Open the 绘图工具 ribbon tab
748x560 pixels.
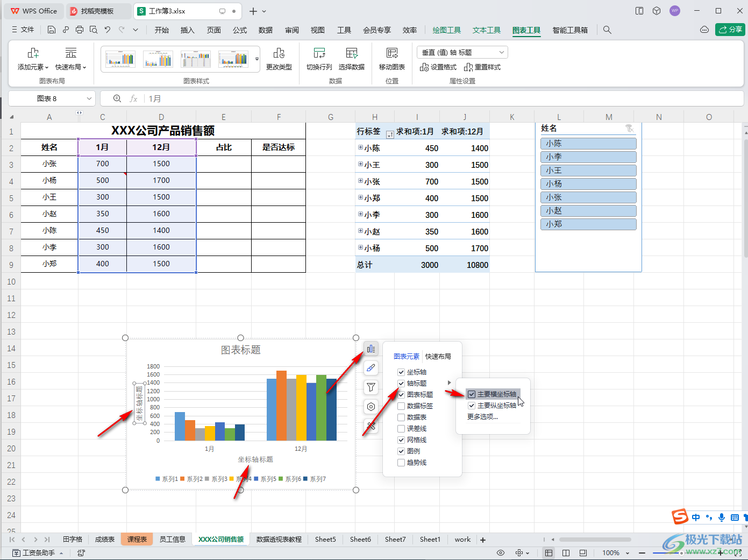pyautogui.click(x=447, y=30)
